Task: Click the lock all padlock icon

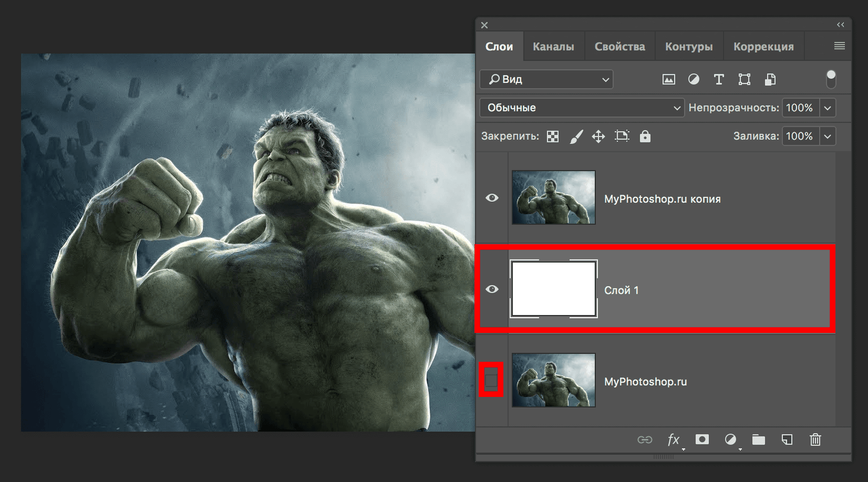Action: point(644,136)
